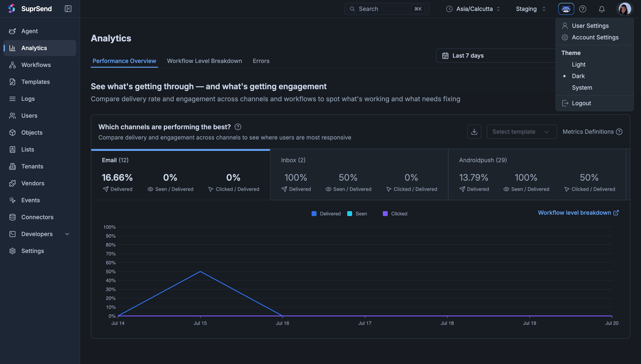Click the Analytics page heading
The height and width of the screenshot is (364, 641).
coord(111,38)
